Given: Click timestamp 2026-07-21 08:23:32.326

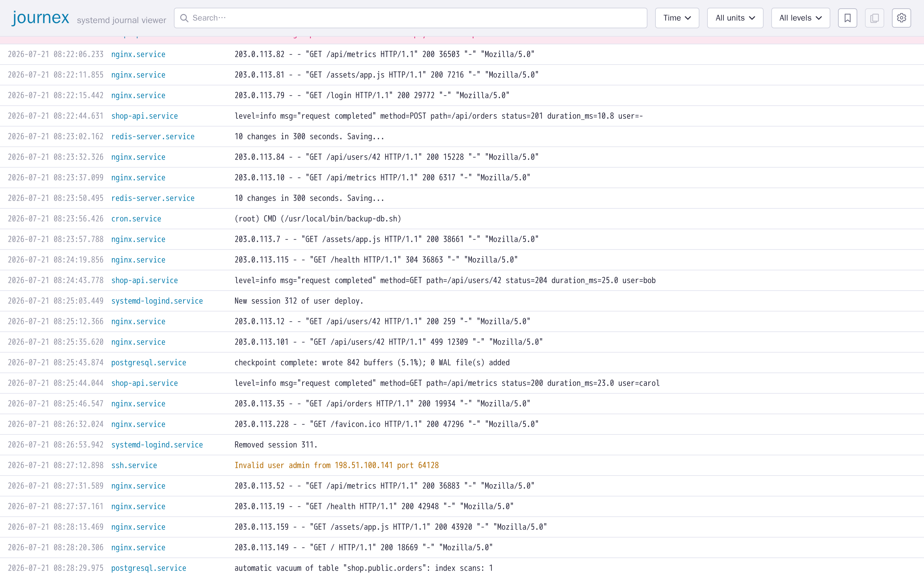Looking at the screenshot, I should tap(56, 157).
